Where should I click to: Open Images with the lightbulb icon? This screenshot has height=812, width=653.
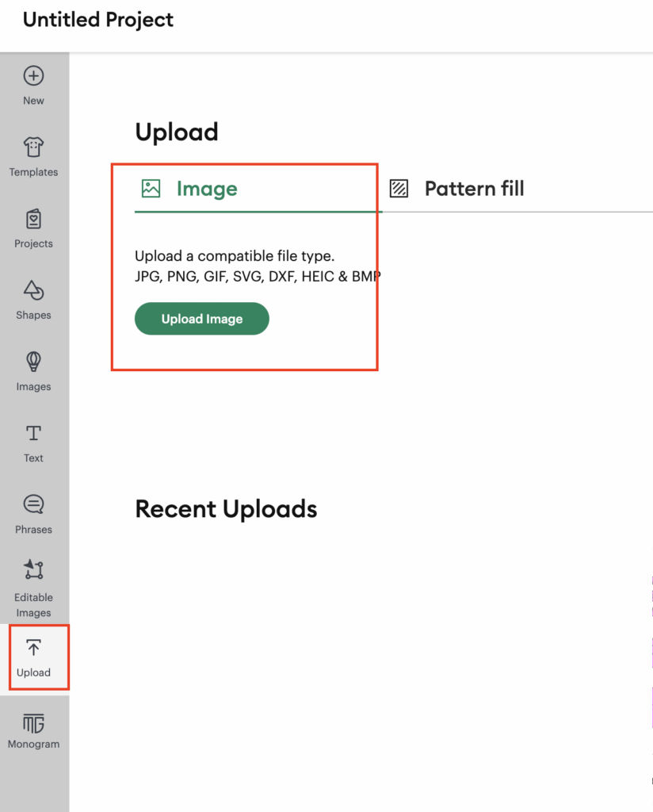click(33, 362)
